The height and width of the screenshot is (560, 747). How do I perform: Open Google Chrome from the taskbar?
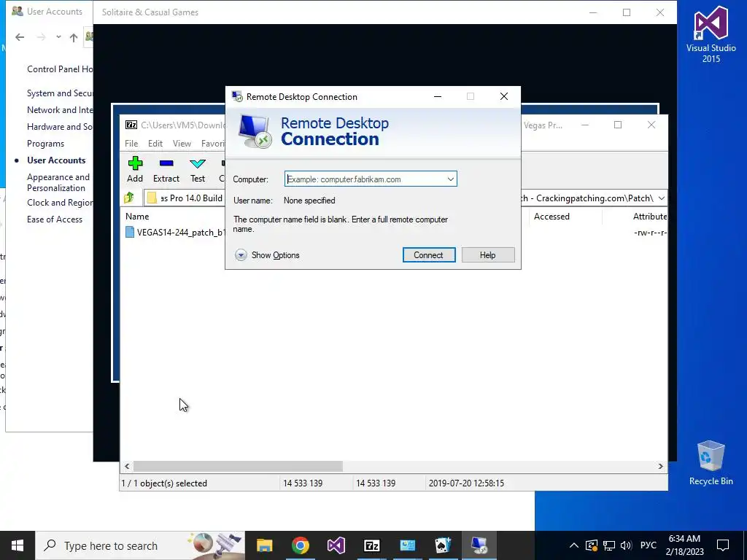tap(300, 545)
